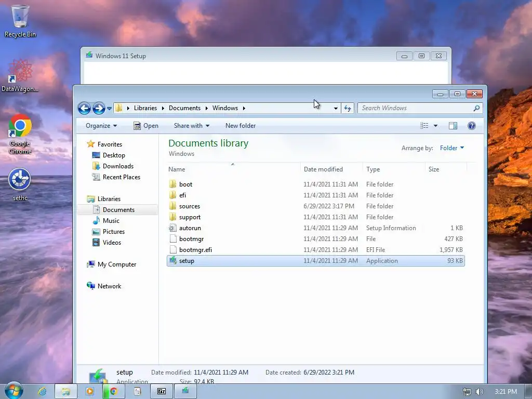The width and height of the screenshot is (532, 399).
Task: Sort by the Name column header
Action: click(233, 169)
